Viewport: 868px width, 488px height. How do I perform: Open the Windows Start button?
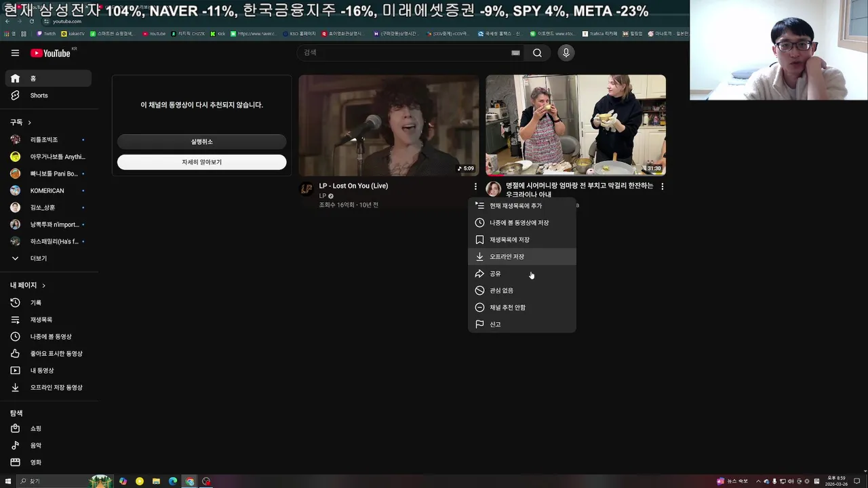pyautogui.click(x=7, y=481)
